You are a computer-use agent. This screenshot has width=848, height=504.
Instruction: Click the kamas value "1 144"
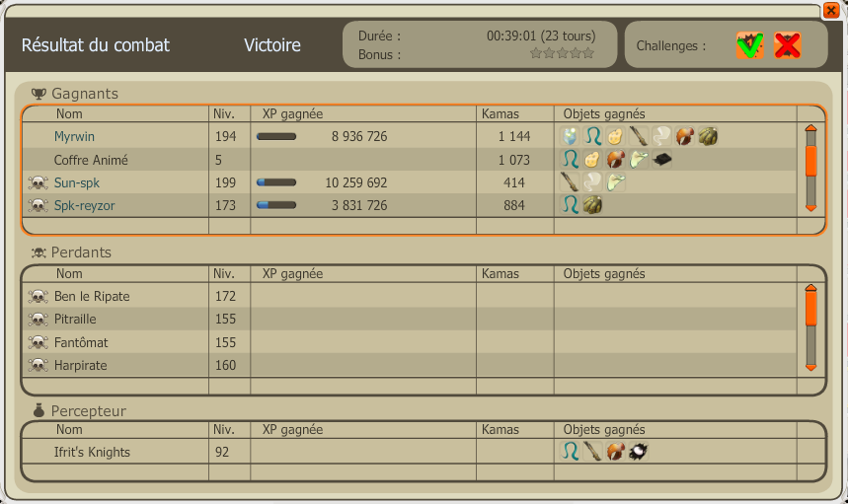pos(514,137)
